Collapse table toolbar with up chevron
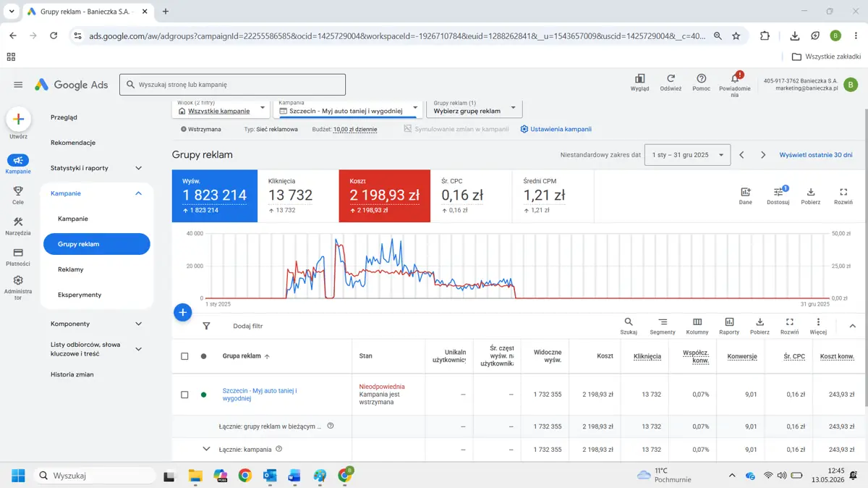 click(852, 327)
